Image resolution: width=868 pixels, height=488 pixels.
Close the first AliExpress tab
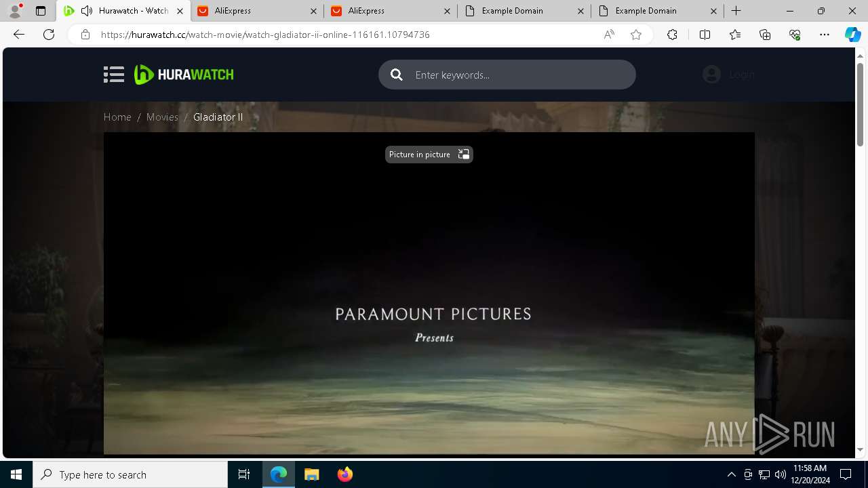pyautogui.click(x=313, y=11)
